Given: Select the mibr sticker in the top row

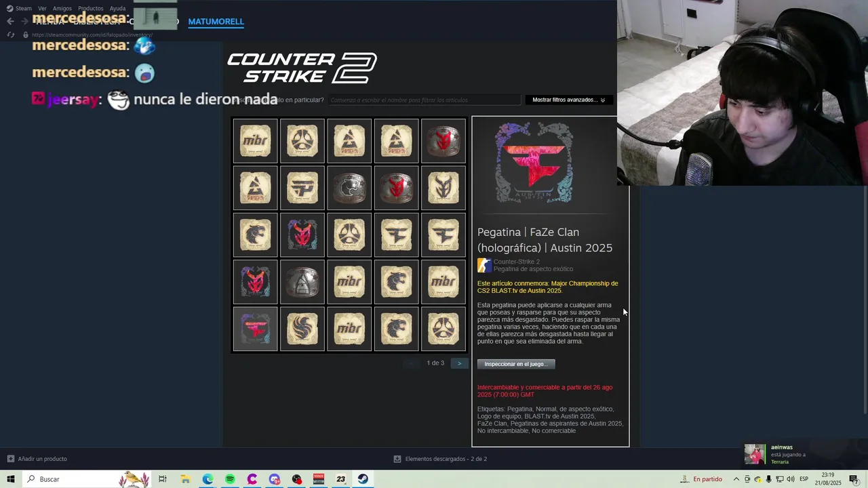Looking at the screenshot, I should [256, 141].
